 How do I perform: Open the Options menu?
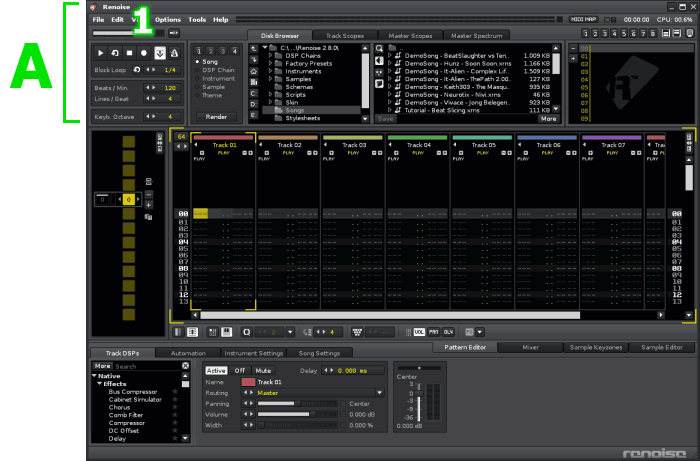coord(168,20)
